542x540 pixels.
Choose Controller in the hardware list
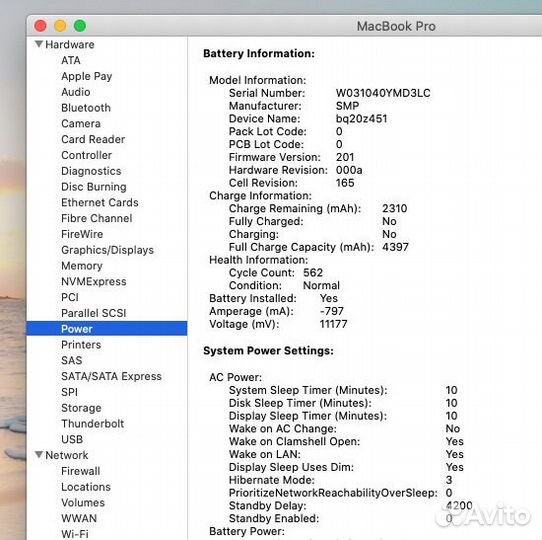[x=86, y=155]
